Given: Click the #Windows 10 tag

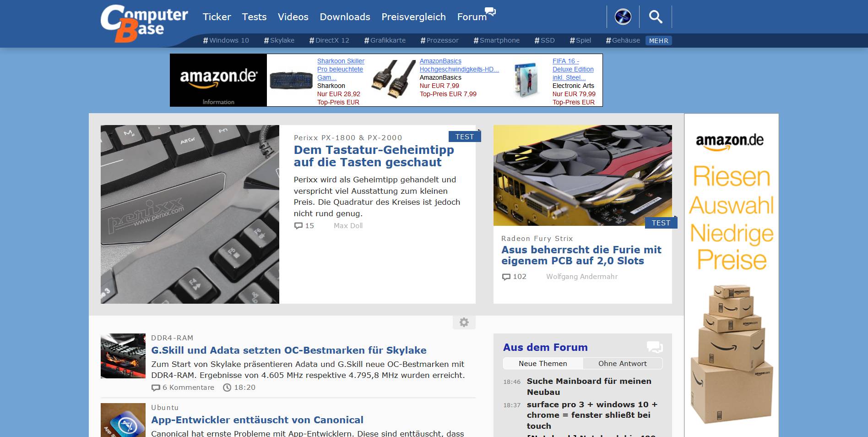Looking at the screenshot, I should pyautogui.click(x=226, y=40).
